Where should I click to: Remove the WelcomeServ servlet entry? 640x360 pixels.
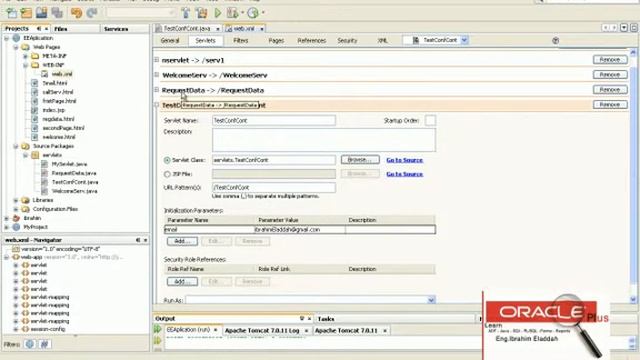point(610,75)
